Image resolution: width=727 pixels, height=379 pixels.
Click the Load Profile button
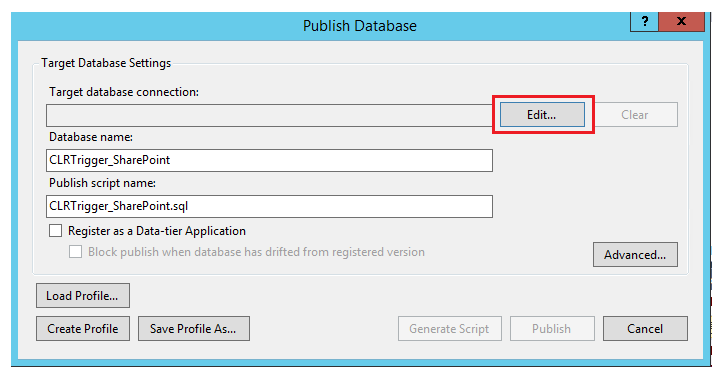point(83,295)
